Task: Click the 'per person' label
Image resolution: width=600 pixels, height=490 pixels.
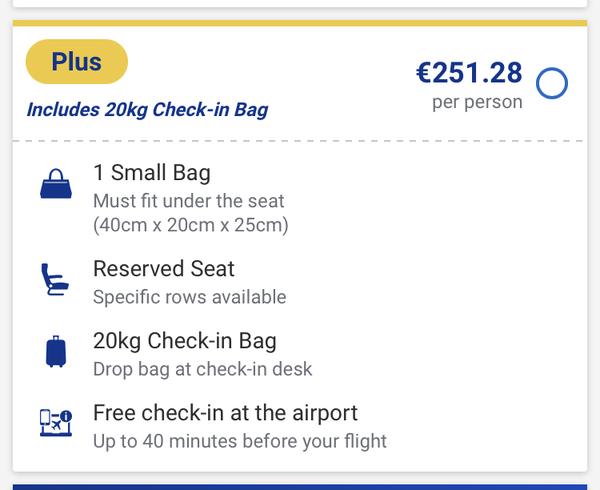Action: 477,102
